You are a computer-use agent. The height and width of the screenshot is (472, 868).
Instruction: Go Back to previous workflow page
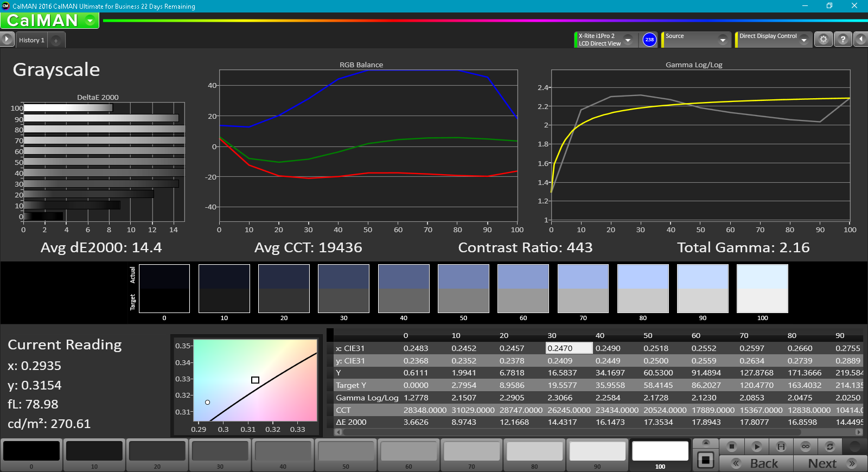(756, 463)
